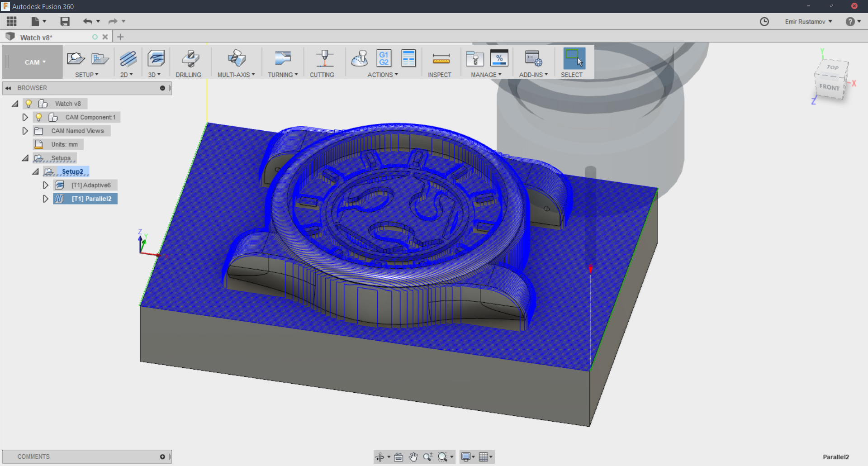Open the Emir Rustamov account menu
This screenshot has height=466, width=868.
click(x=808, y=22)
